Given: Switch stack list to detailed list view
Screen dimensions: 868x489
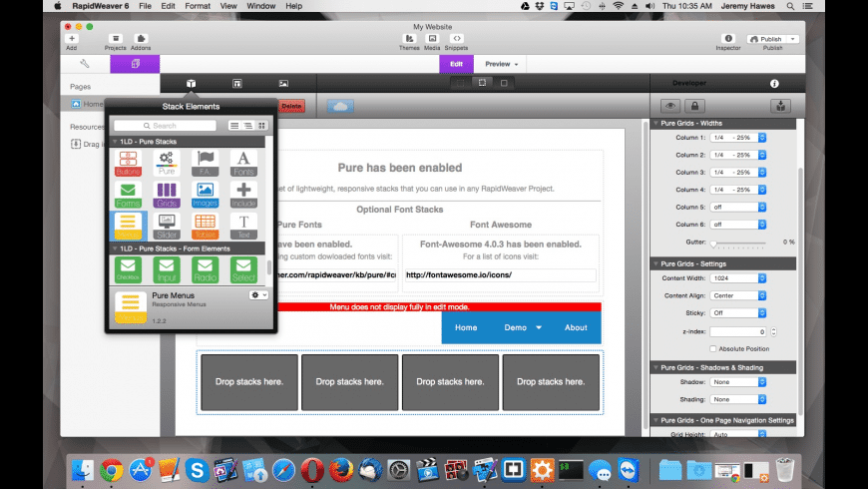Looking at the screenshot, I should click(248, 126).
